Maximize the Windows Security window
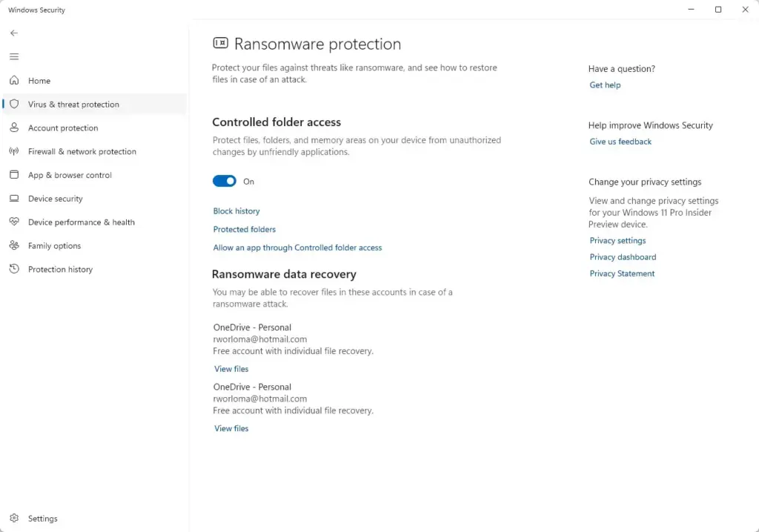This screenshot has width=759, height=532. [718, 9]
